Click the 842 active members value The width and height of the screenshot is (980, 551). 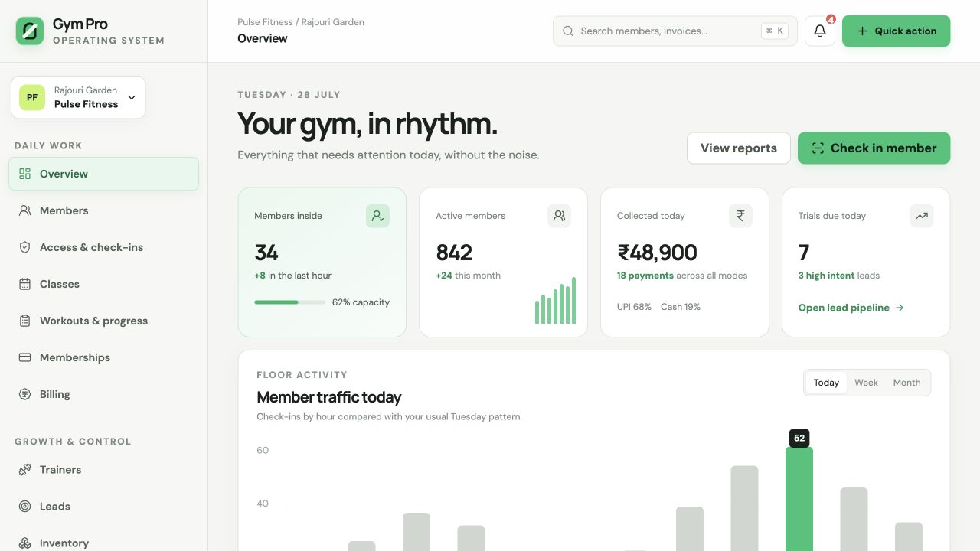click(454, 253)
